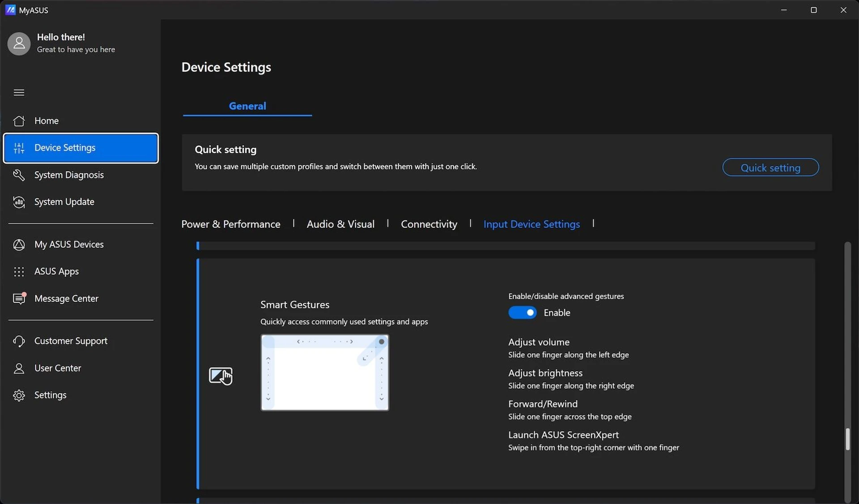
Task: Disable the advanced gestures toggle
Action: (522, 313)
